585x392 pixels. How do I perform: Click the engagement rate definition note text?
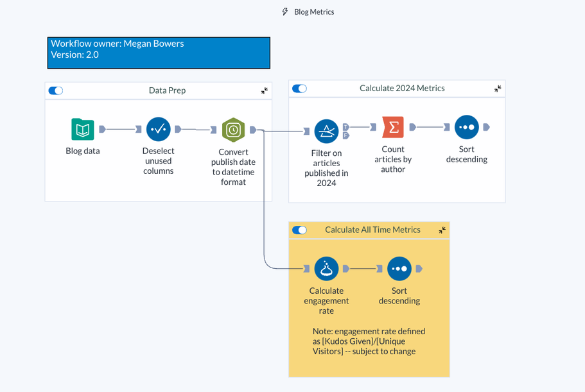point(369,341)
